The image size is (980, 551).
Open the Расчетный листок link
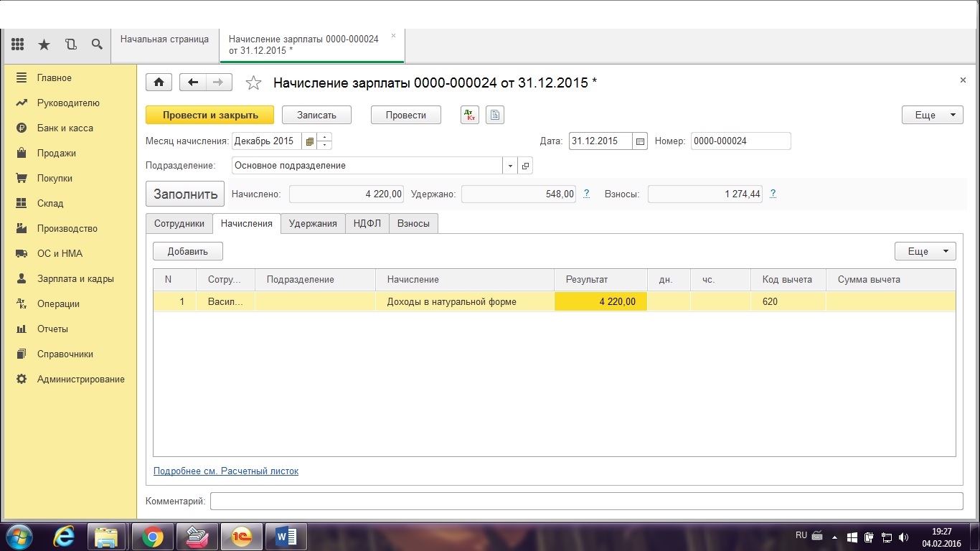(226, 471)
